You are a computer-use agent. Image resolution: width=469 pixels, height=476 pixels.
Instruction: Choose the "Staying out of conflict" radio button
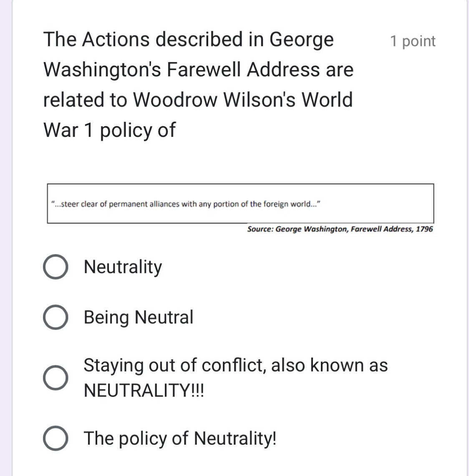pyautogui.click(x=55, y=378)
